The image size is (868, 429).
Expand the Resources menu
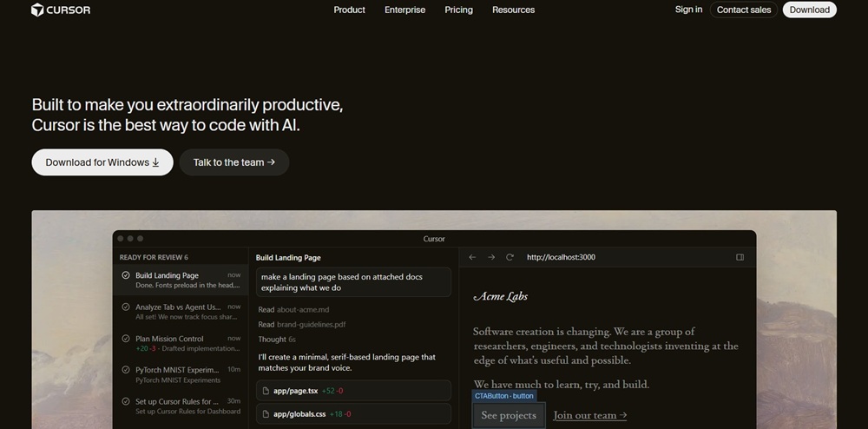pyautogui.click(x=513, y=10)
